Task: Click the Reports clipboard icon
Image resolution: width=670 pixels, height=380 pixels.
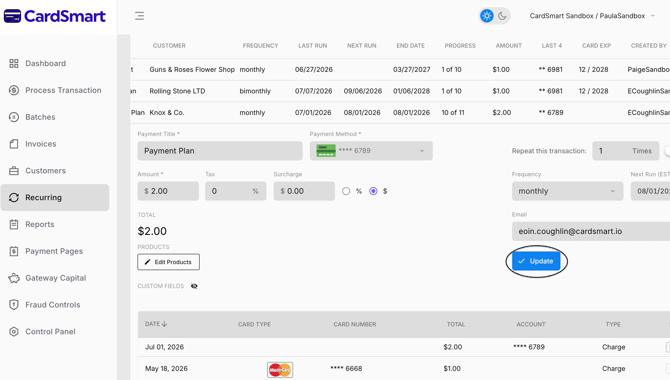Action: [x=14, y=224]
